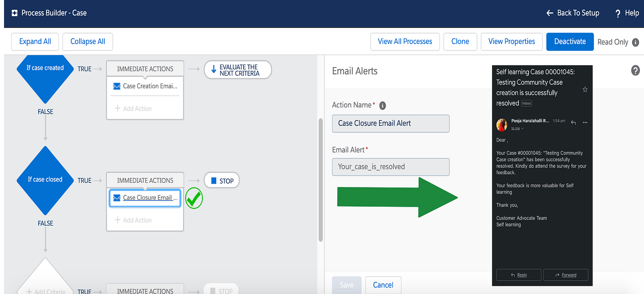Open the Help question mark icon
Screen dimensions: 644x294
[x=618, y=13]
